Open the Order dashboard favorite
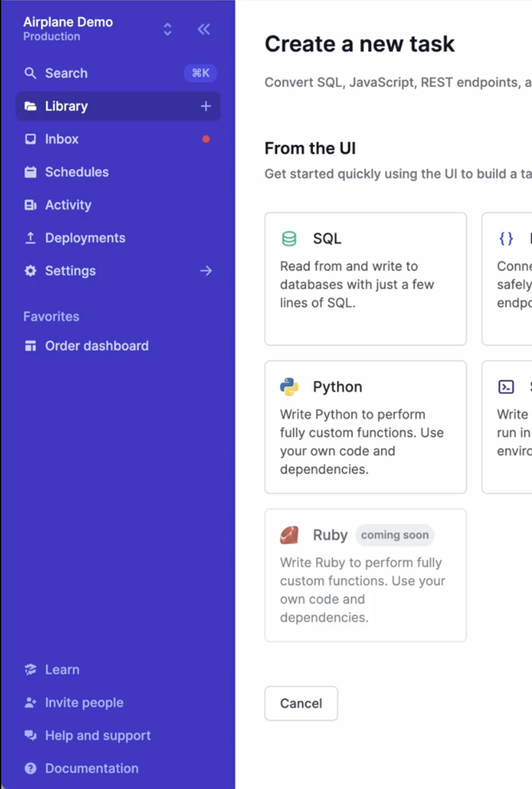The height and width of the screenshot is (789, 532). pyautogui.click(x=96, y=346)
